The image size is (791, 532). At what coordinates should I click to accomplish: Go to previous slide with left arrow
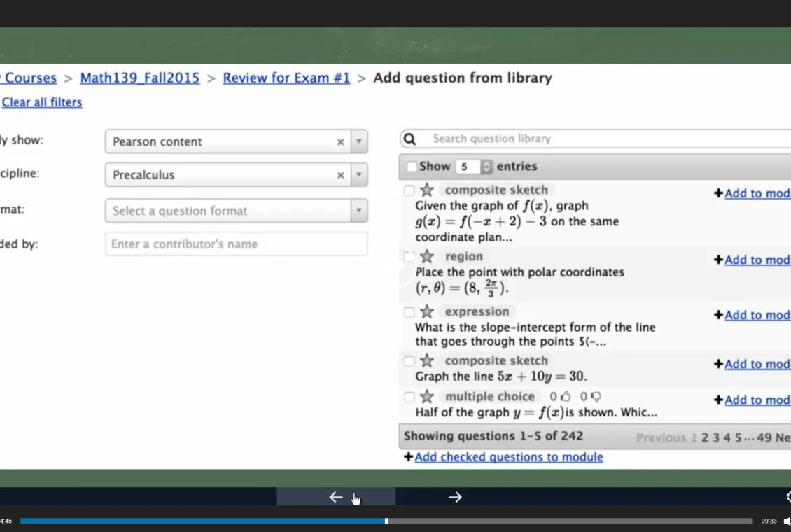[x=336, y=497]
